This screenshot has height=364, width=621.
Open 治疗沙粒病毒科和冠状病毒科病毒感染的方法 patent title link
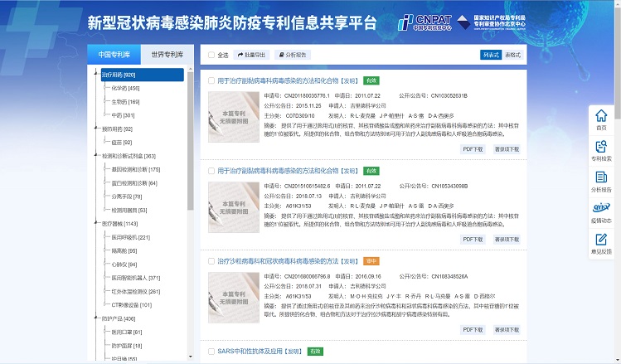278,261
